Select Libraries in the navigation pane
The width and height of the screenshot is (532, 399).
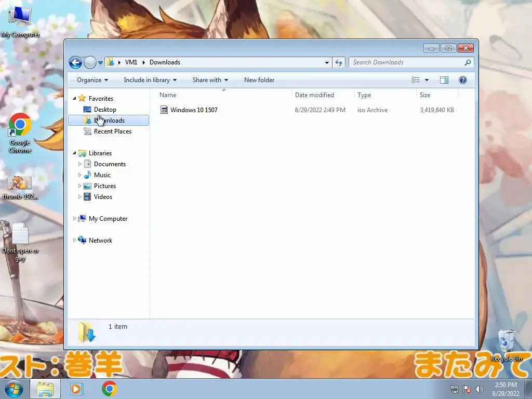100,153
